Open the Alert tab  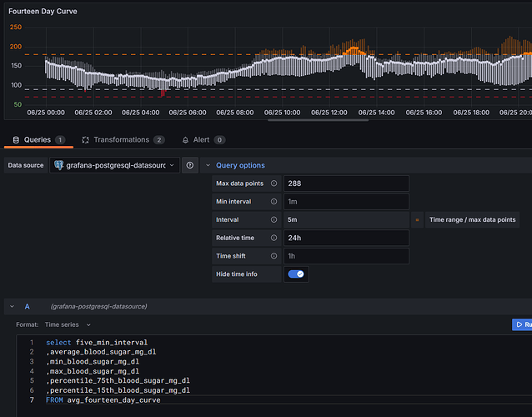[x=203, y=140]
